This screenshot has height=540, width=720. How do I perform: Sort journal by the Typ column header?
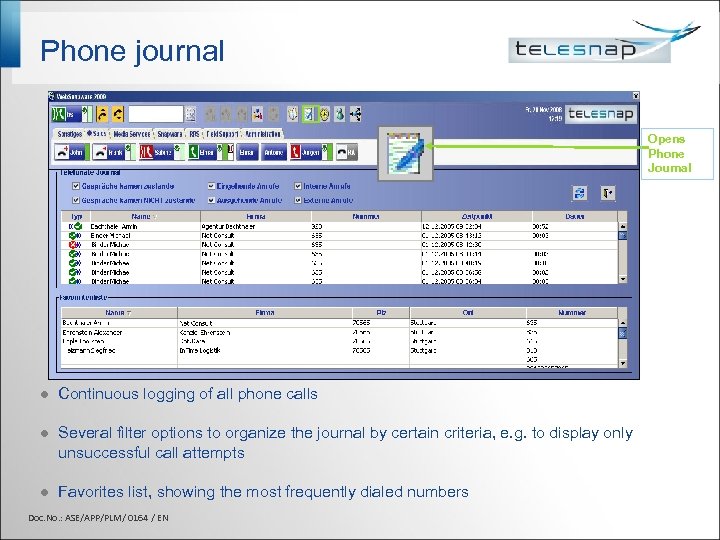point(76,216)
